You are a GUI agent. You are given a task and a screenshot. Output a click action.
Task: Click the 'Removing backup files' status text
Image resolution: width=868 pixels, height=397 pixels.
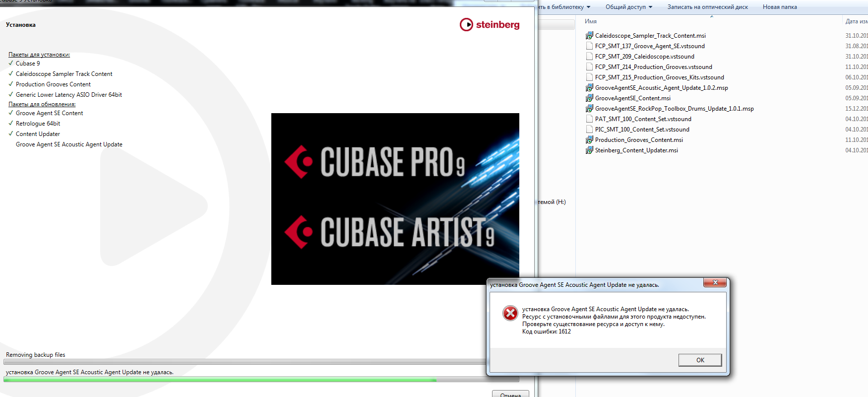click(36, 355)
